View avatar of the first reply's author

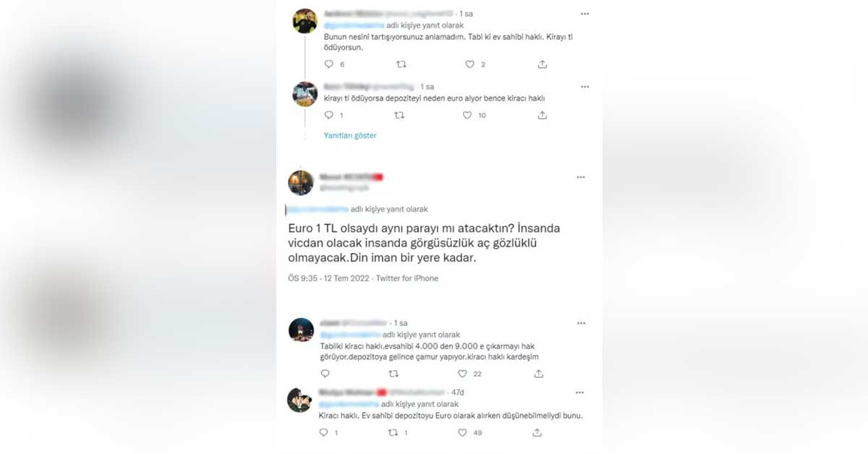pyautogui.click(x=305, y=21)
